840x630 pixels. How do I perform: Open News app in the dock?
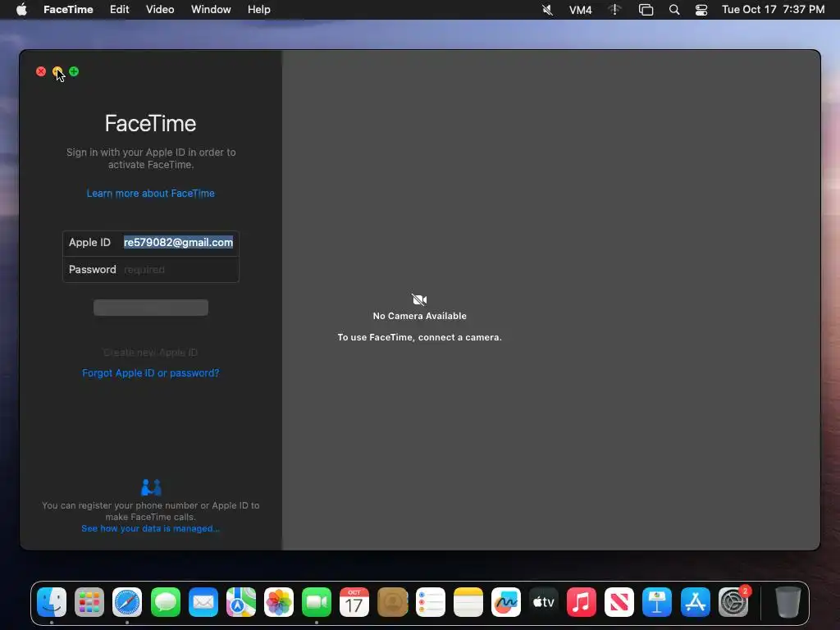click(619, 602)
